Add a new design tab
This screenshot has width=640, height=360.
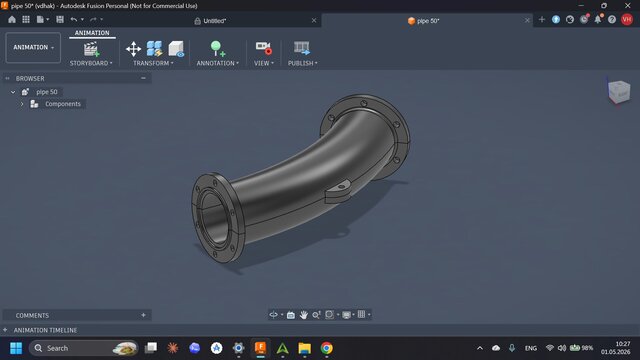[542, 19]
